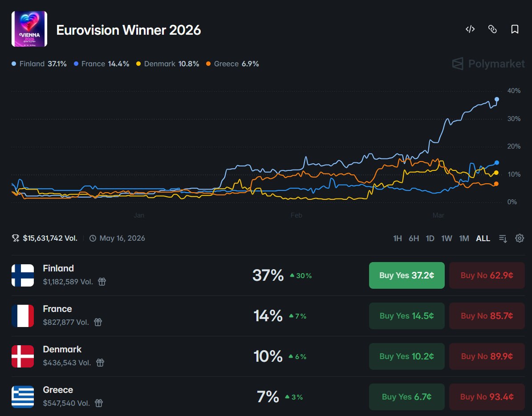Buy No on Greece at 93.4¢
The width and height of the screenshot is (532, 416).
pos(487,397)
